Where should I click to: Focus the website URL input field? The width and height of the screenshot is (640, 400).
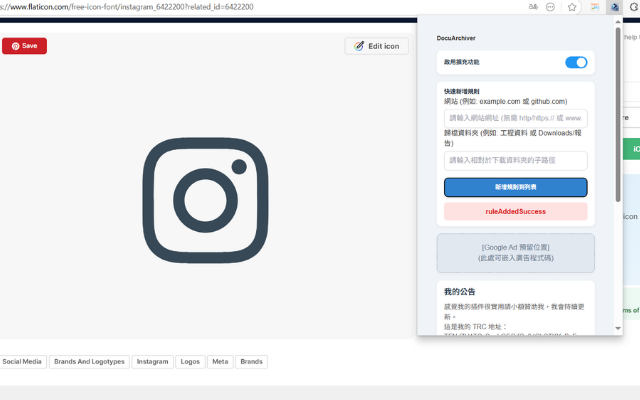(516, 118)
